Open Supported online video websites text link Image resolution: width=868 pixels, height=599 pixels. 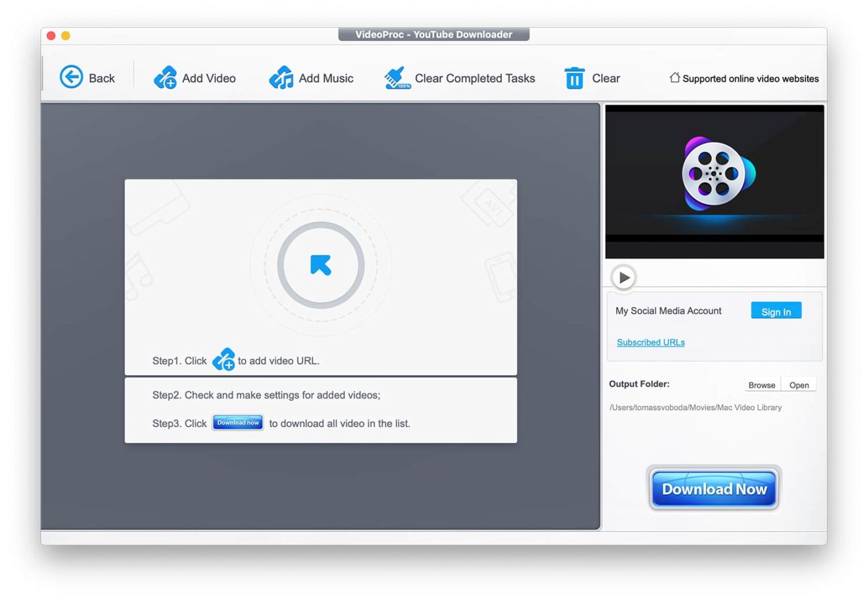[x=750, y=79]
